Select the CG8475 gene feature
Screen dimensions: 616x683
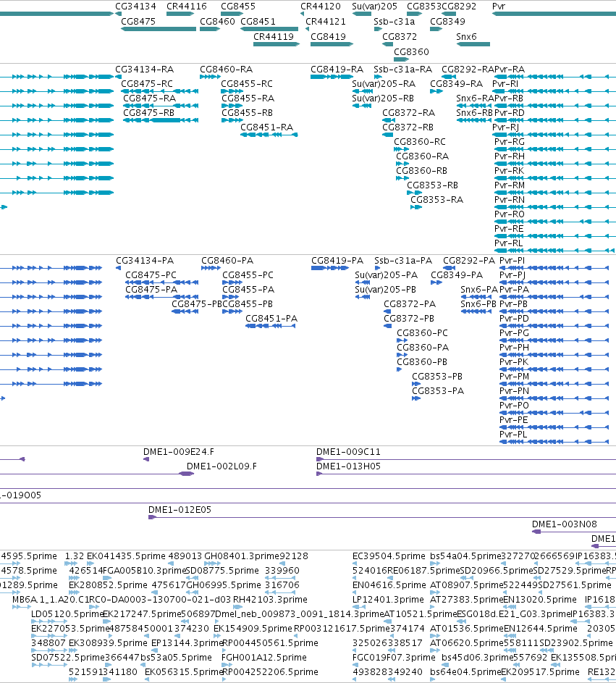[159, 29]
